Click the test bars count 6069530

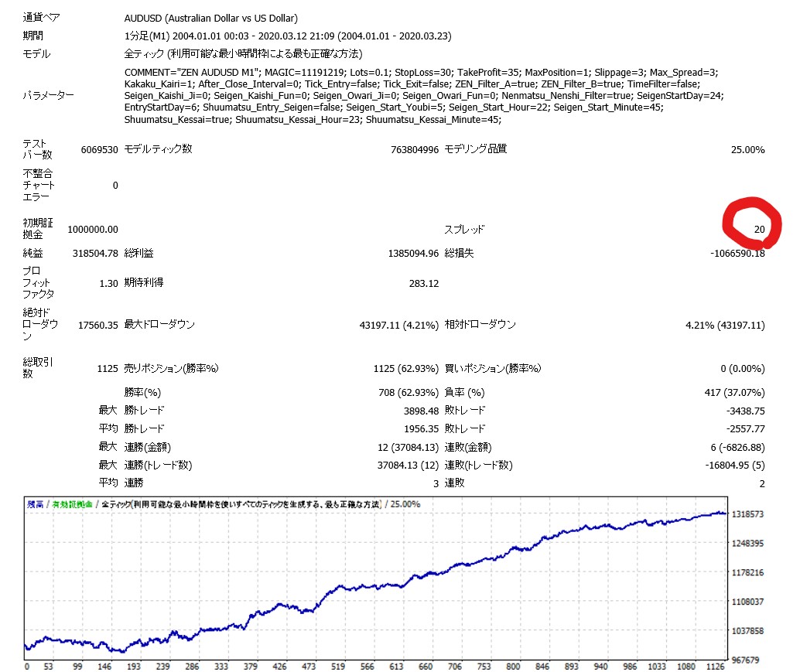(99, 149)
